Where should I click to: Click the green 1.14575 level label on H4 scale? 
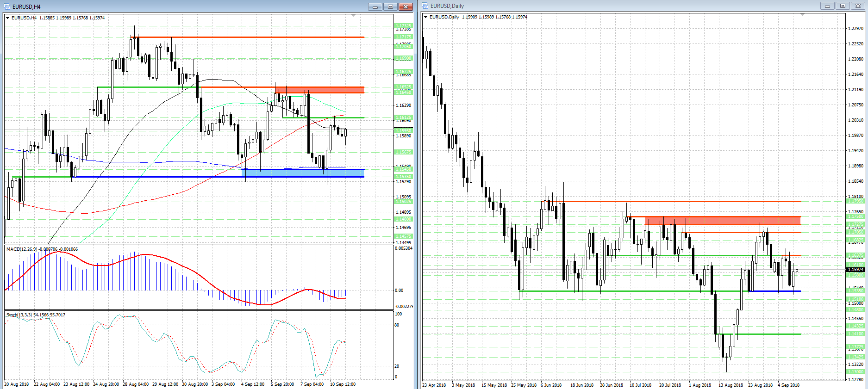point(403,236)
